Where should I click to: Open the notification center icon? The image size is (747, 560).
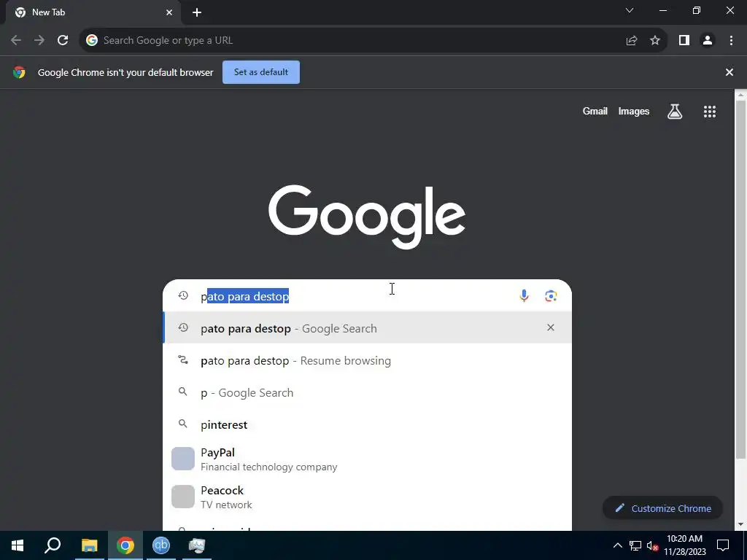click(x=723, y=545)
